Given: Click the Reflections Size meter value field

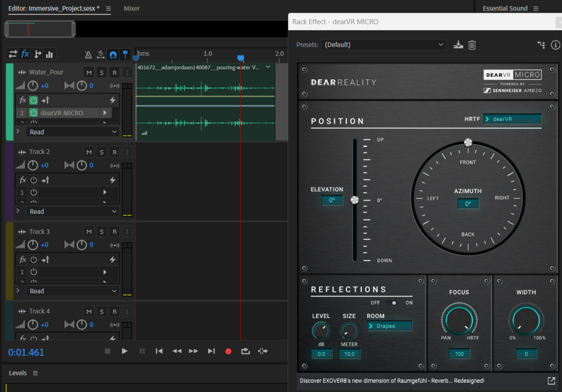Looking at the screenshot, I should (350, 354).
